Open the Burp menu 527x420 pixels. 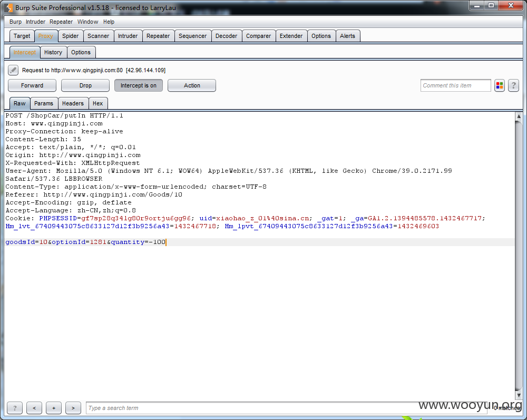(15, 22)
